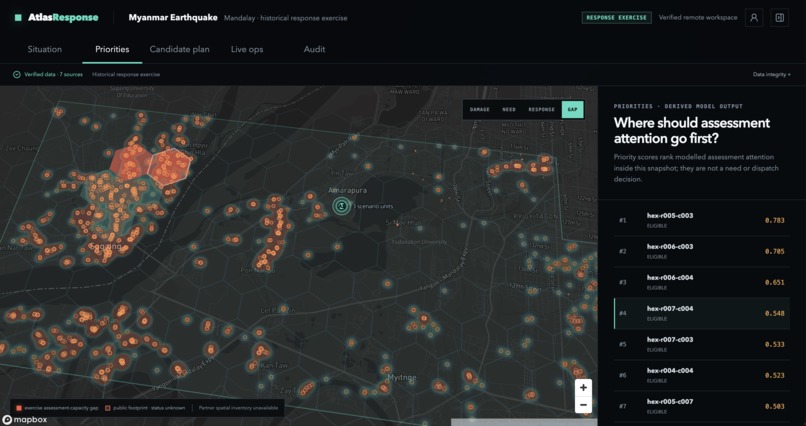Open the Priorities tab
This screenshot has width=806, height=426.
(x=112, y=49)
